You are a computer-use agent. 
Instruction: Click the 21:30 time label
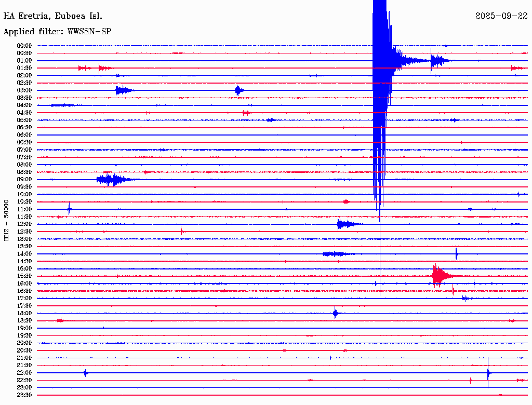point(24,366)
